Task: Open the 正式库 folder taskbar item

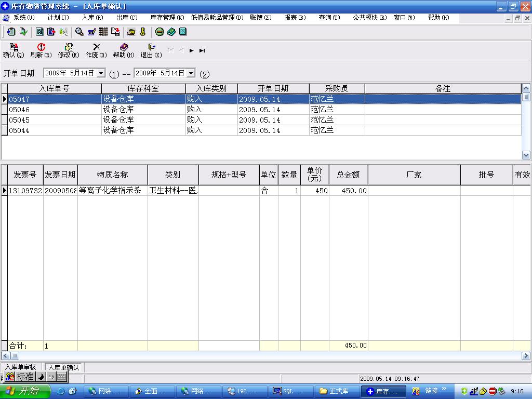Action: (336, 391)
